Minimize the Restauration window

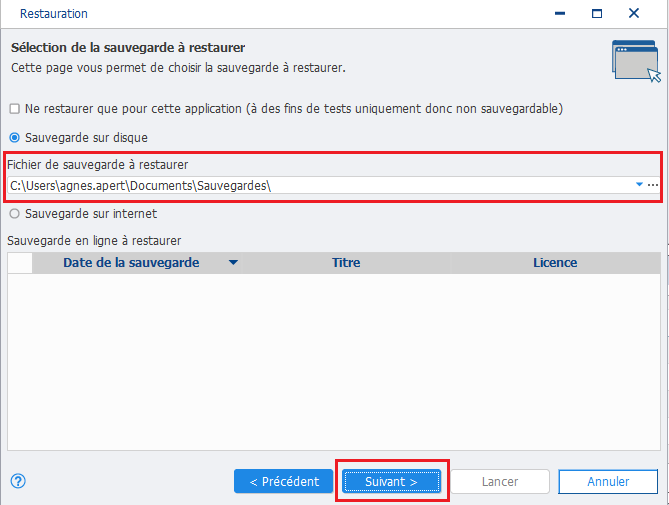click(560, 14)
